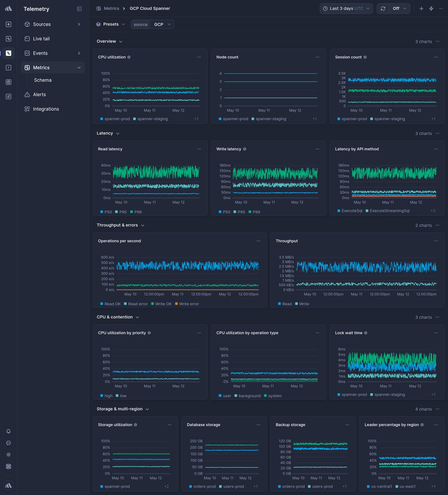Open Overview section options ellipsis
This screenshot has height=495, width=448.
coord(437,41)
